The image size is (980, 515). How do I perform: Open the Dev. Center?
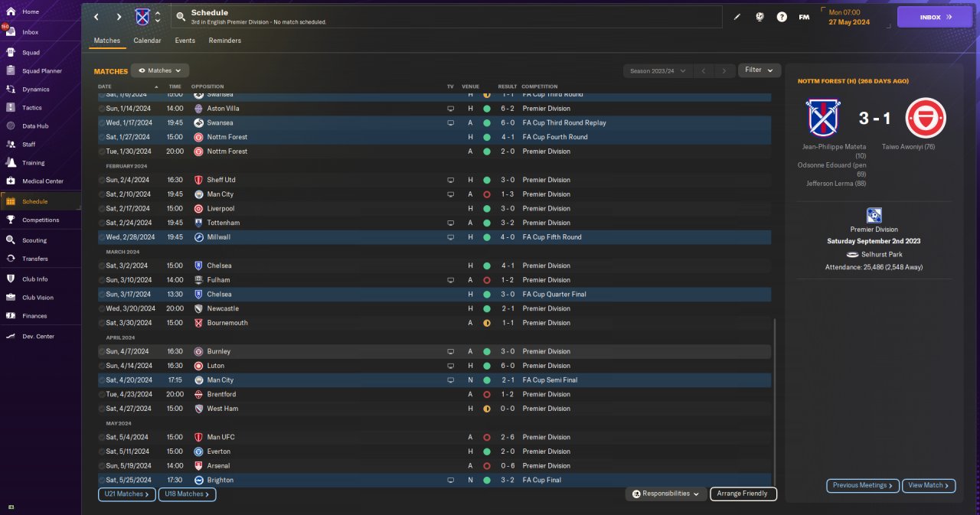38,337
